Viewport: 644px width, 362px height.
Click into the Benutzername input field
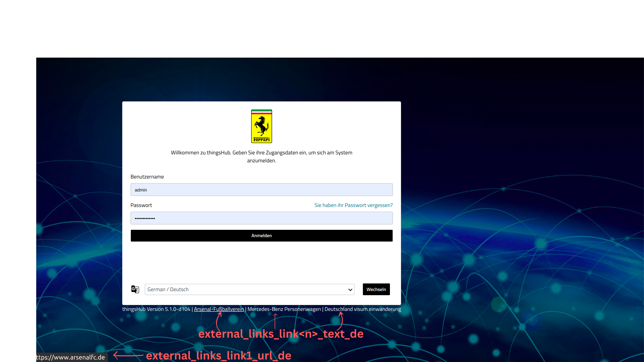click(x=261, y=190)
